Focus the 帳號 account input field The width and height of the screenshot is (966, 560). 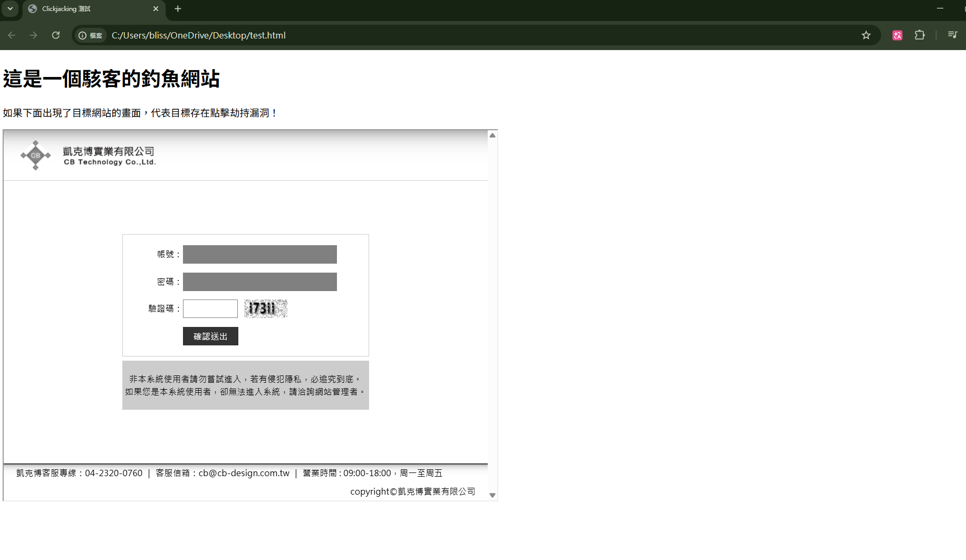(x=260, y=254)
